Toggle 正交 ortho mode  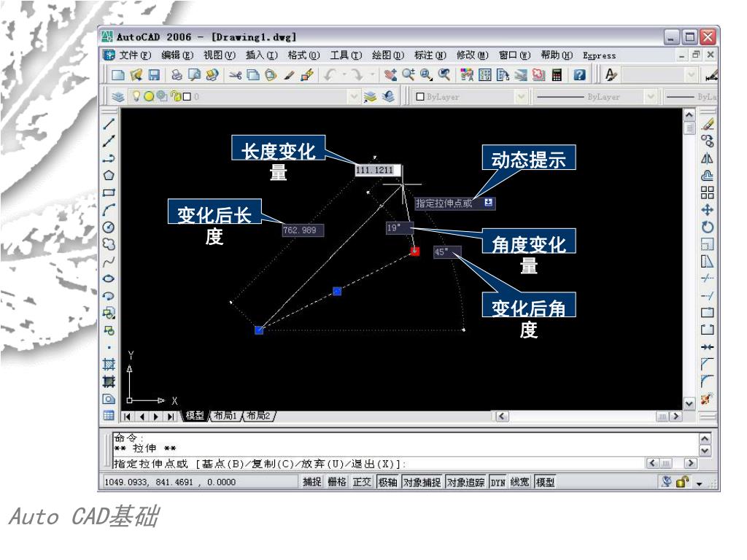362,483
